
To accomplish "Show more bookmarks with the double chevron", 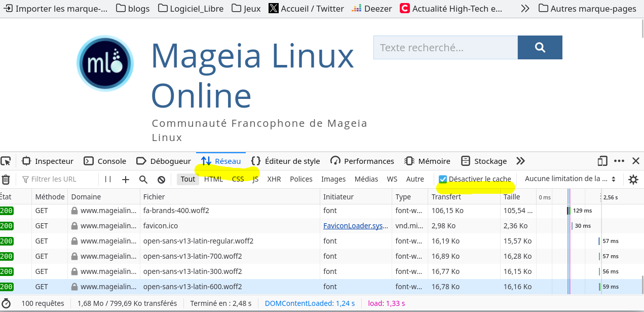I will [x=525, y=8].
